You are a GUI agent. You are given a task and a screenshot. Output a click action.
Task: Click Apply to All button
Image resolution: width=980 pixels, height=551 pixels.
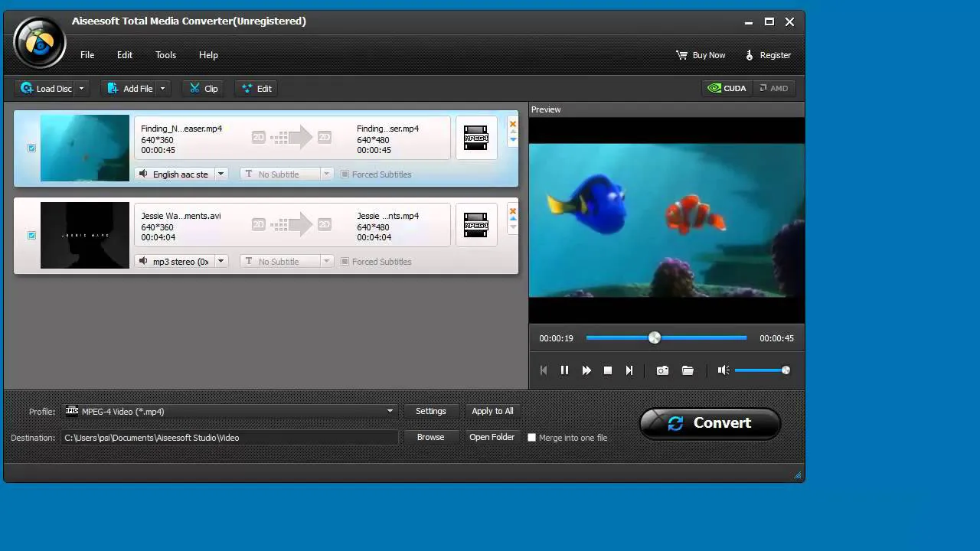pos(492,411)
